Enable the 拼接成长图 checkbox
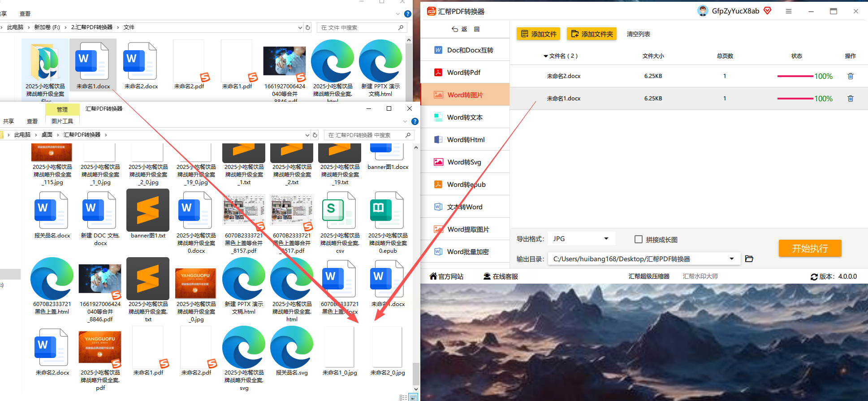The width and height of the screenshot is (868, 401). (x=639, y=239)
